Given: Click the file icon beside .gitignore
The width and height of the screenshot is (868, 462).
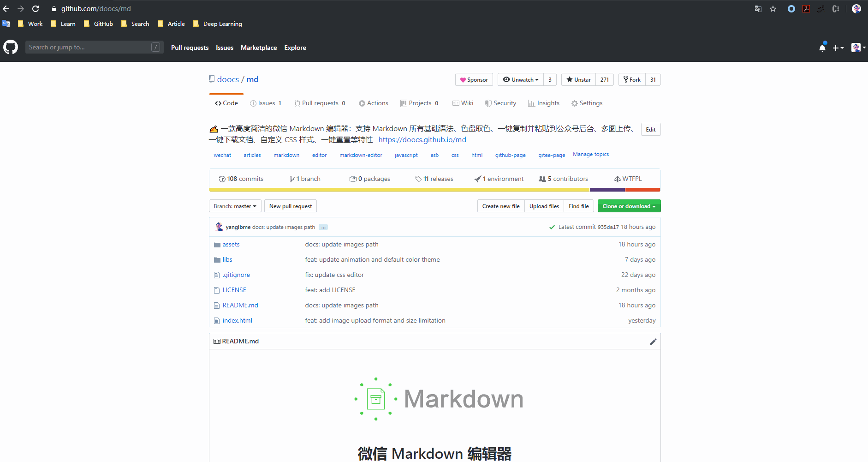Looking at the screenshot, I should [217, 275].
